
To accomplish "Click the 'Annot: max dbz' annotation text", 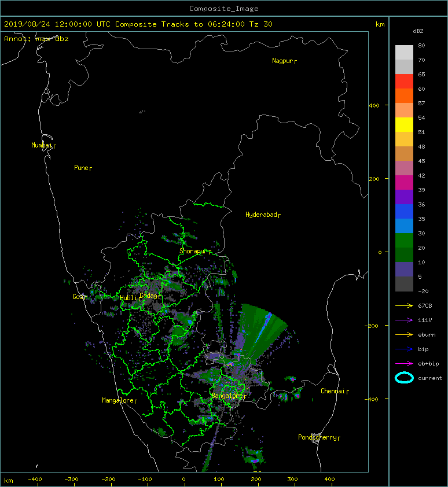I will coord(36,39).
